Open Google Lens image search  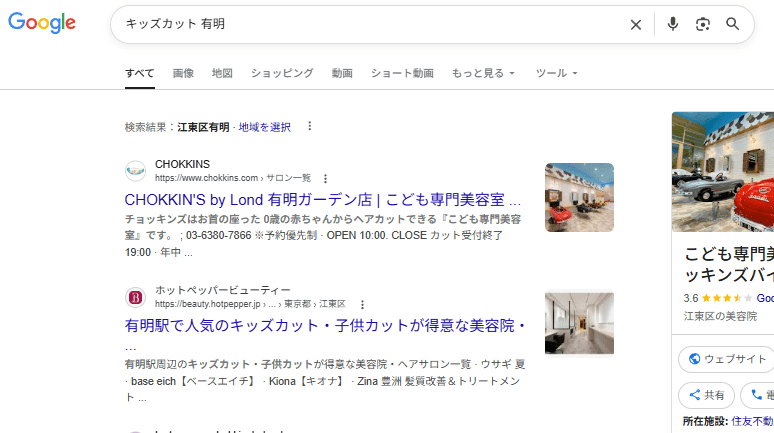point(703,24)
